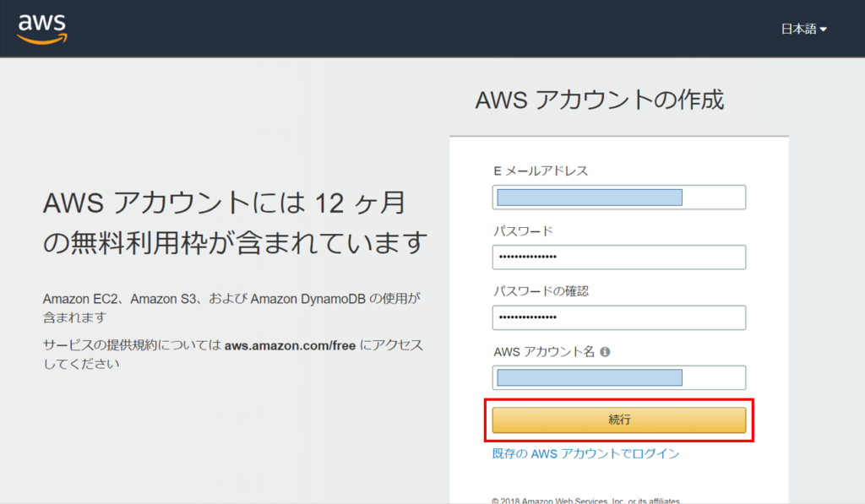Click the パスワードの確認 label text

[541, 291]
